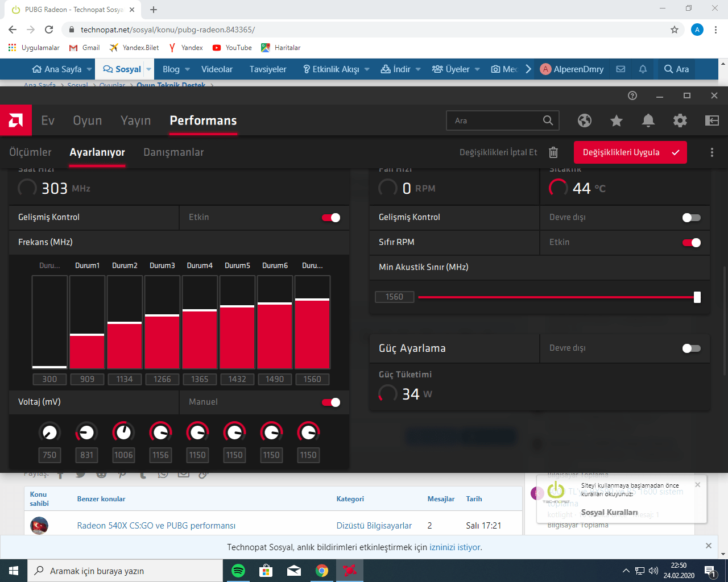Click the "iznini istiyor" link
This screenshot has height=582, width=728.
coord(455,547)
